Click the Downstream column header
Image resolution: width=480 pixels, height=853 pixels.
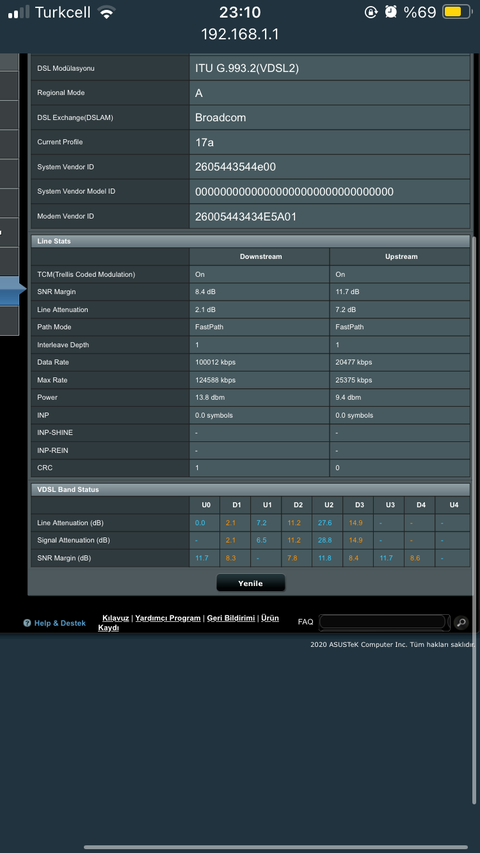pyautogui.click(x=260, y=257)
